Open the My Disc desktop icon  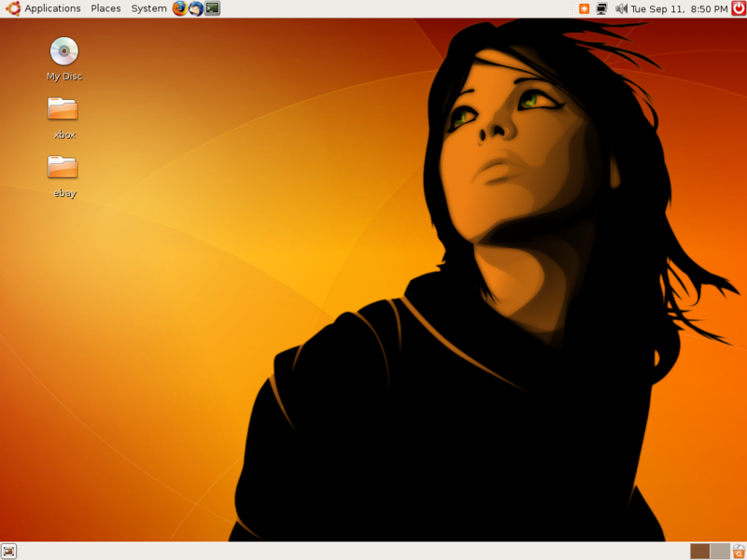click(63, 51)
